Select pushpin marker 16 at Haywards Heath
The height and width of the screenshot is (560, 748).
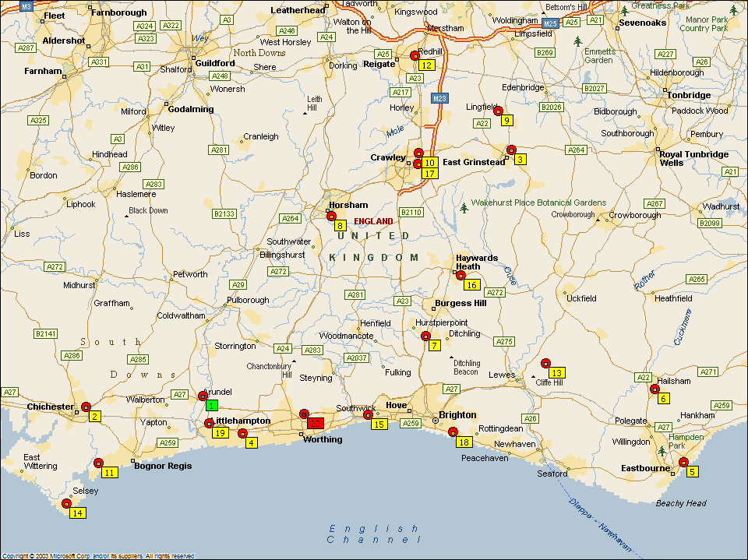[x=471, y=285]
